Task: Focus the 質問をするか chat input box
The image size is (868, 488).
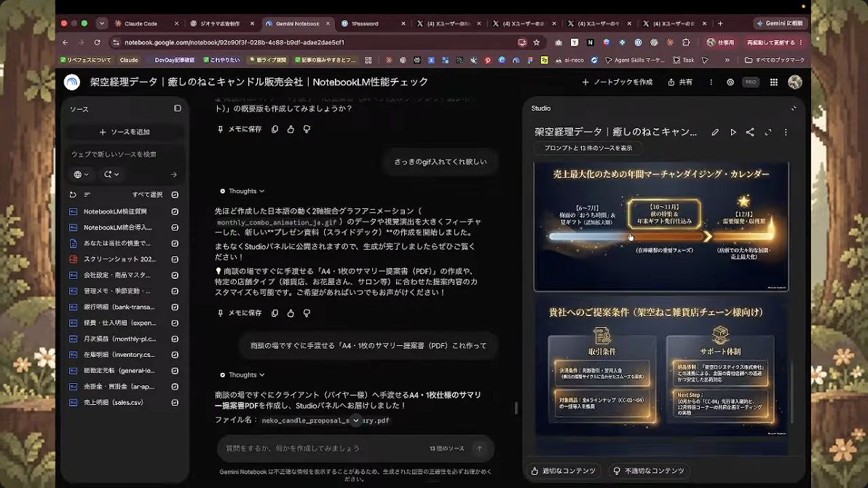Action: (x=321, y=448)
